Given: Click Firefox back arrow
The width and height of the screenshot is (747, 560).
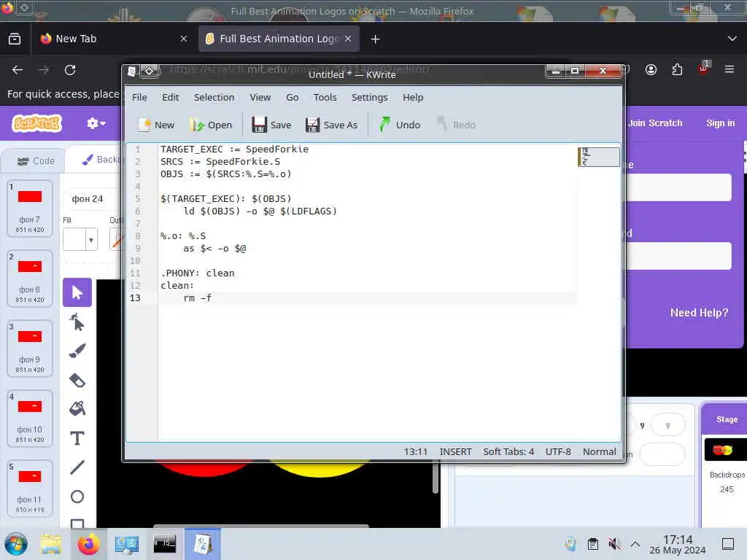Looking at the screenshot, I should pos(18,70).
